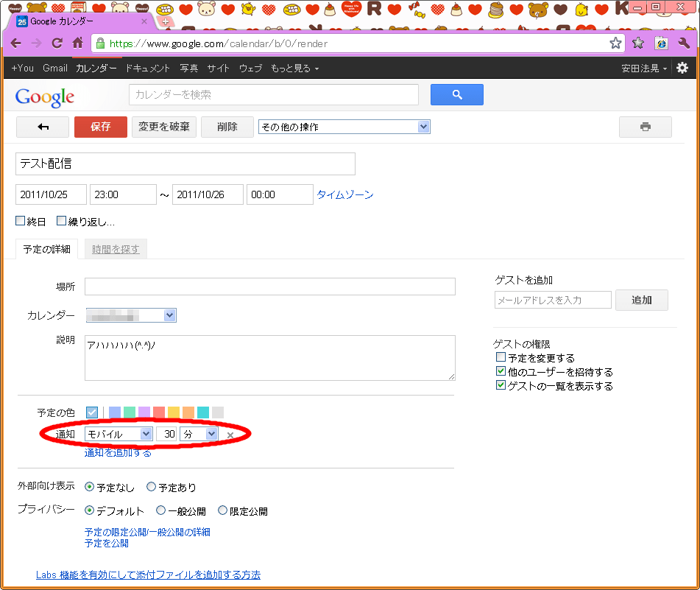Click the 通知を追加する link
700x590 pixels.
click(118, 453)
